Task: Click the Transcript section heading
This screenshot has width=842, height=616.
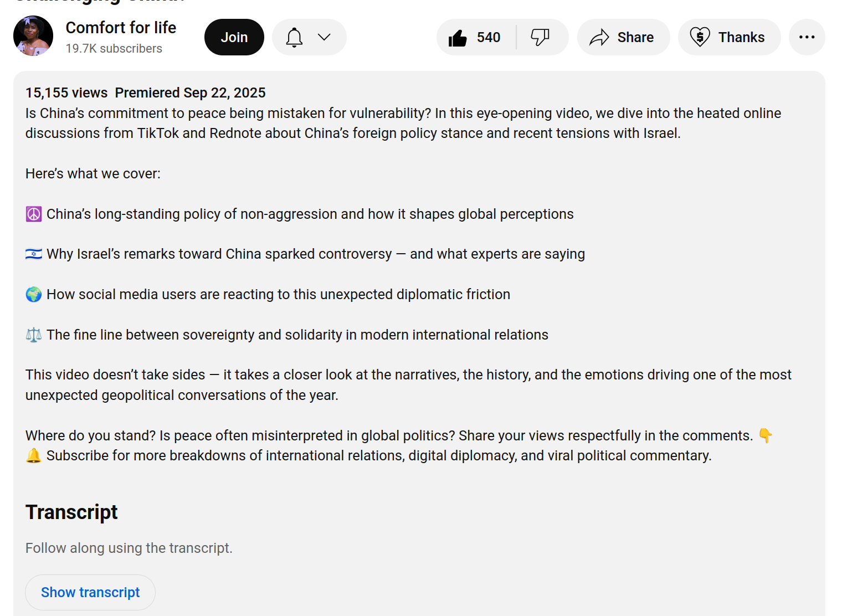Action: [71, 512]
